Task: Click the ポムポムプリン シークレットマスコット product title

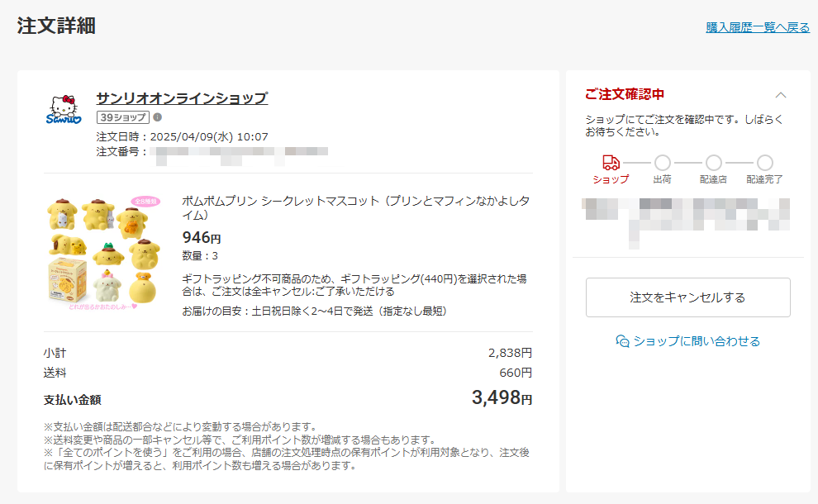Action: click(x=356, y=207)
